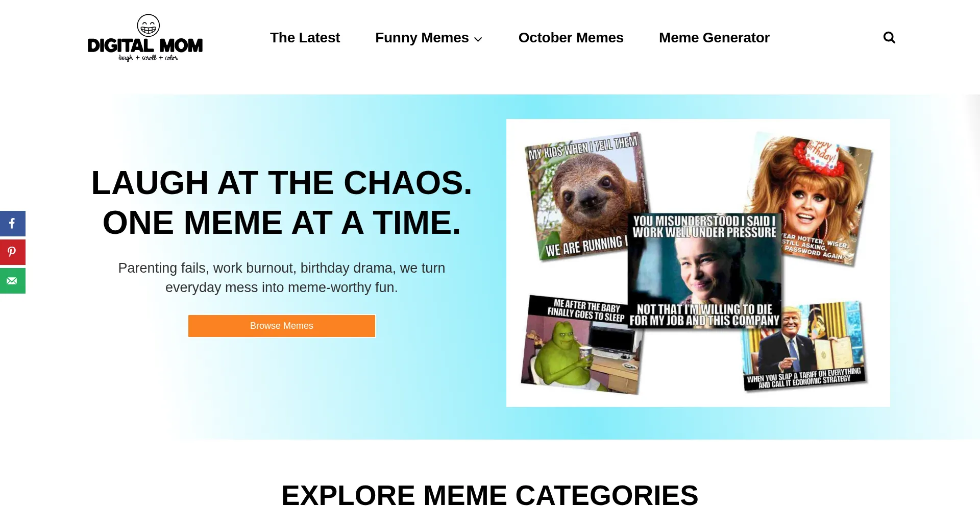This screenshot has height=507, width=980.
Task: Open the work under pressure meme
Action: click(704, 271)
